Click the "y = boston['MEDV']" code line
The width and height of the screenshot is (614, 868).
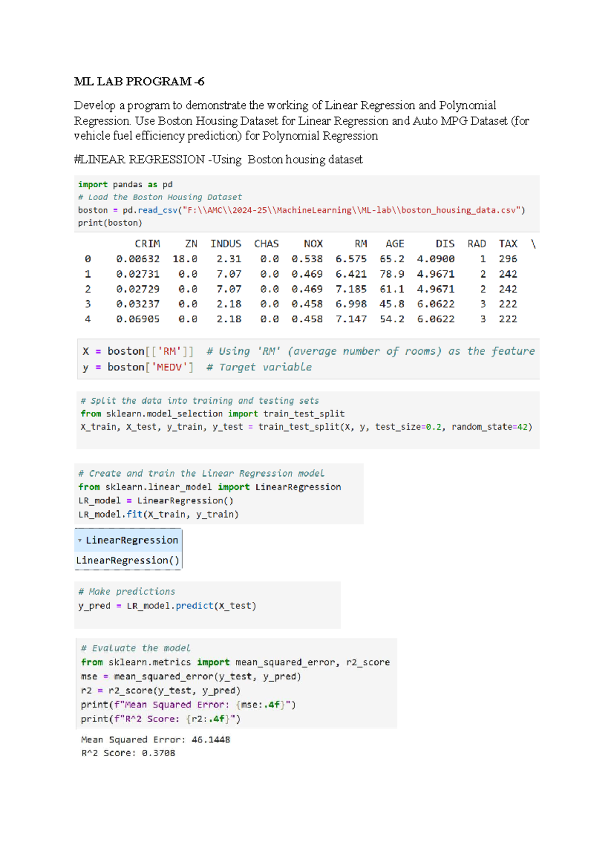coord(197,367)
